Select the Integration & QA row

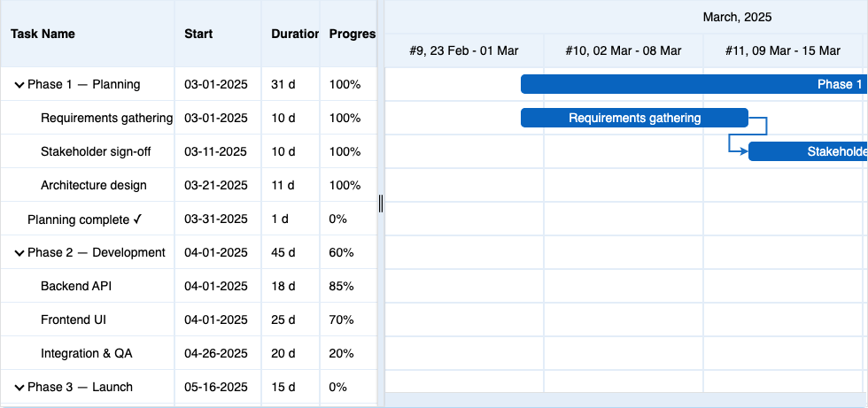(87, 354)
